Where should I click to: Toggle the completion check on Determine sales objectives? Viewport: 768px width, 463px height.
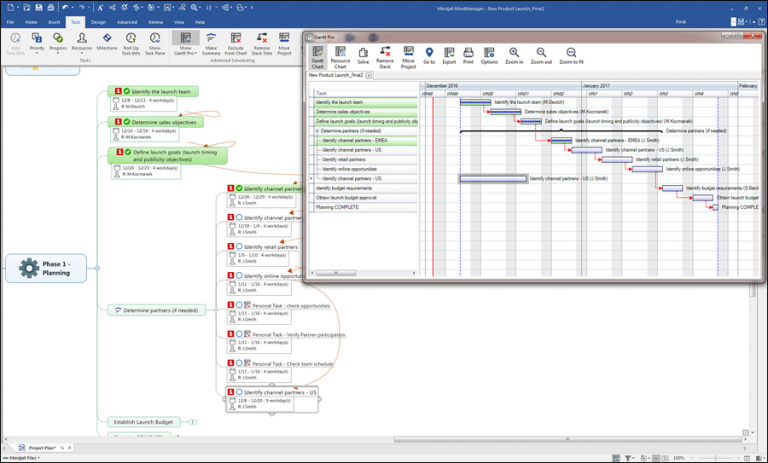(x=127, y=122)
